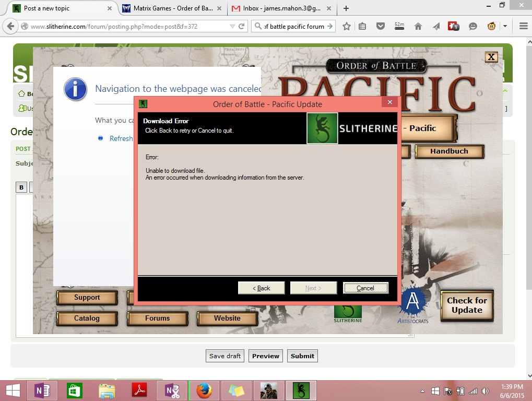Click the clock and date display
532x401 pixels.
(512, 391)
